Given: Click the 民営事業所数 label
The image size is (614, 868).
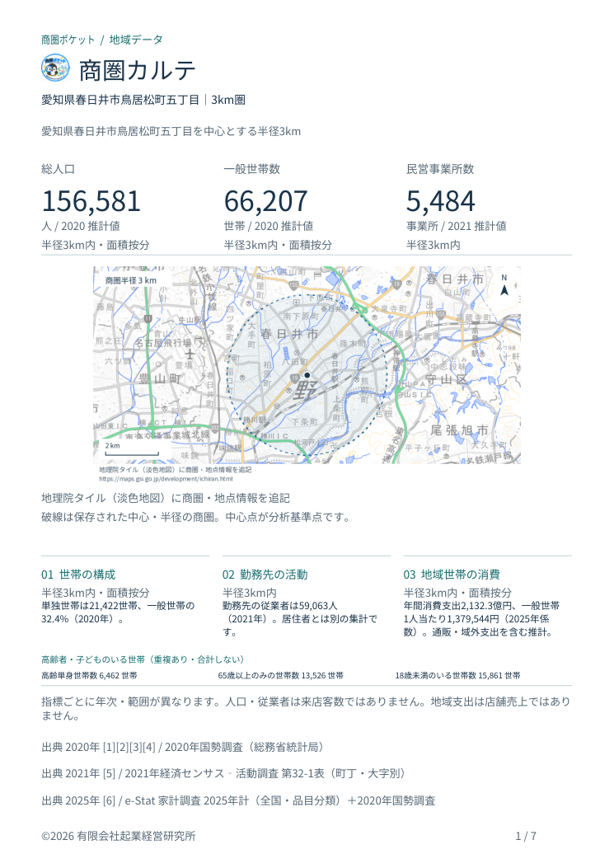Looking at the screenshot, I should point(440,169).
